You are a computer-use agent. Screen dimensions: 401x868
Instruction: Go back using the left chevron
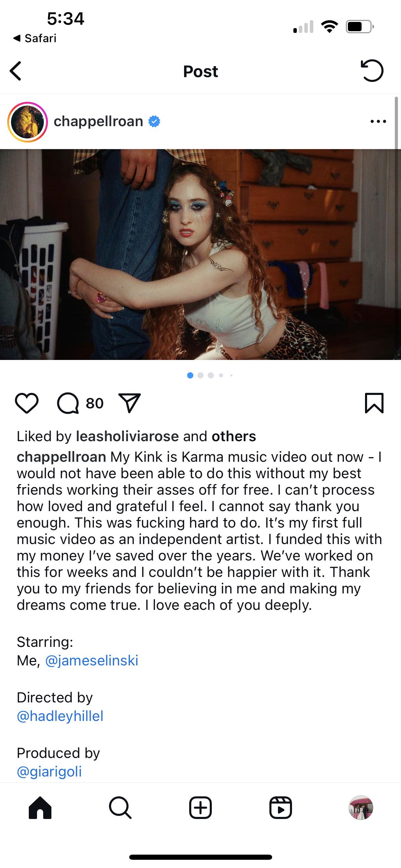point(16,71)
